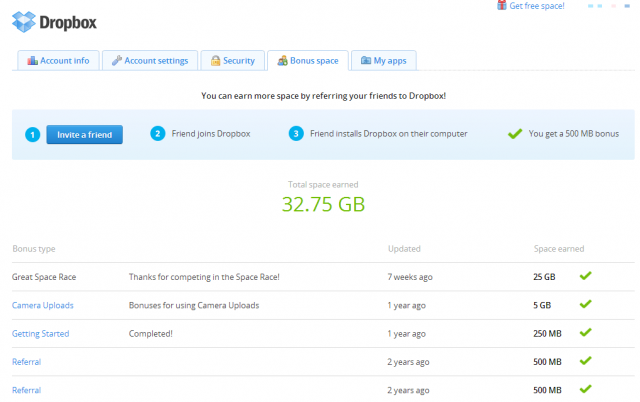The width and height of the screenshot is (640, 402).
Task: Click the checkmark beside 5 GB... wait
Action: [x=585, y=304]
